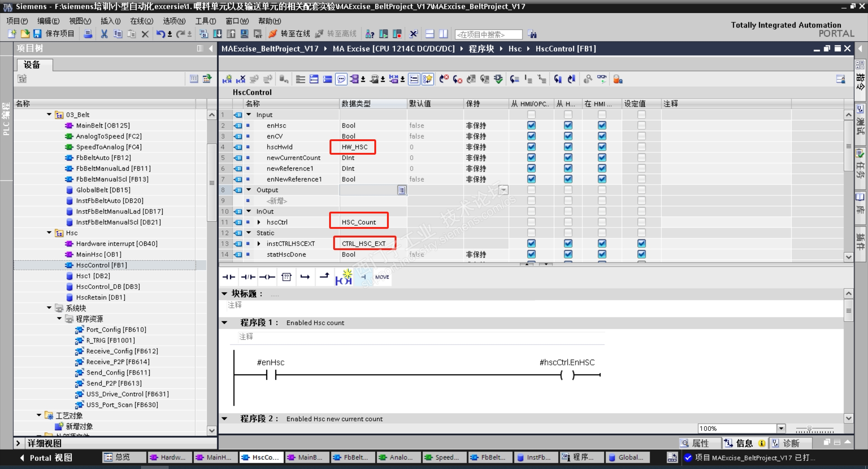The image size is (868, 469).
Task: Toggle visible-in-HMI checkbox for newReference1
Action: click(602, 168)
